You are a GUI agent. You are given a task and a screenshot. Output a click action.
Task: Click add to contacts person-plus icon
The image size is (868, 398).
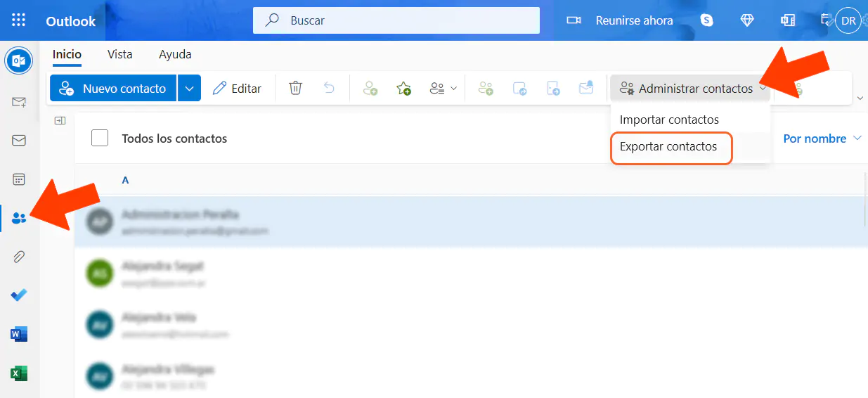tap(370, 89)
